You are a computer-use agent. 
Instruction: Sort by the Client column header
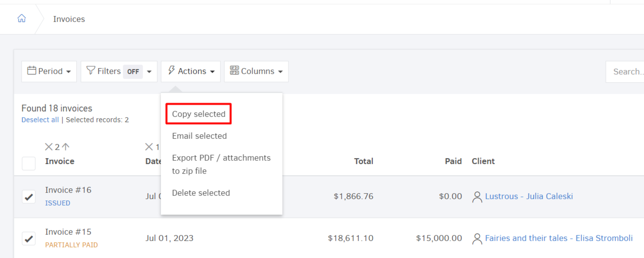tap(483, 161)
